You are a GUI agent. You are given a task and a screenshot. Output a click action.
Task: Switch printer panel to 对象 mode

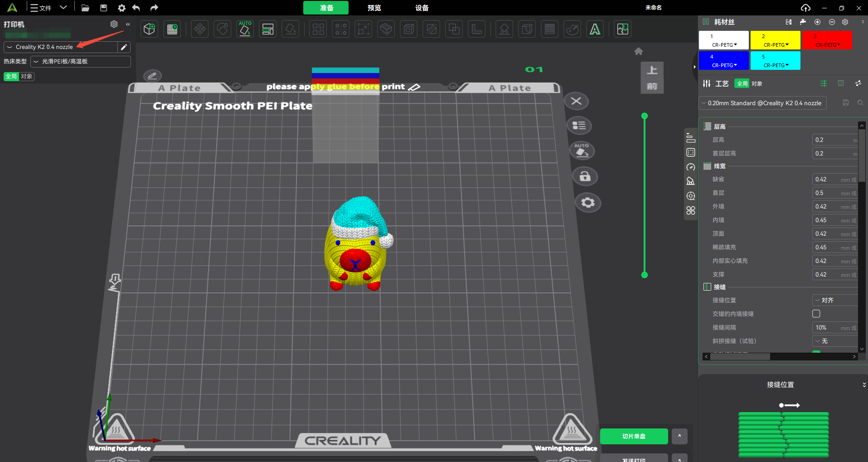27,76
